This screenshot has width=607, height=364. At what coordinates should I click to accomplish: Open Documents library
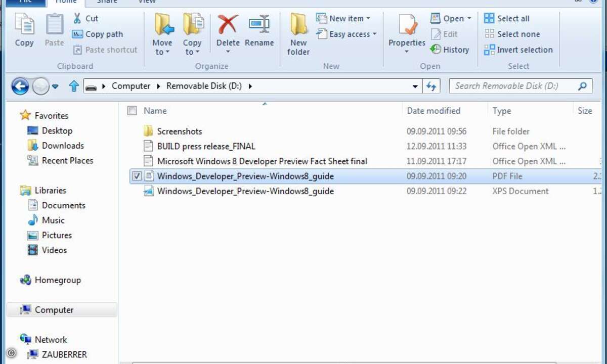point(56,205)
